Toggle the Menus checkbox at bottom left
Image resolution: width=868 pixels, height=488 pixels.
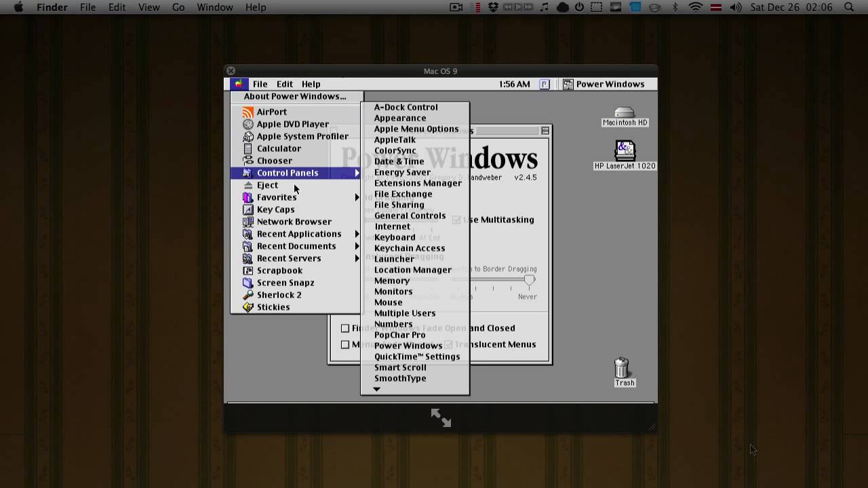(345, 344)
